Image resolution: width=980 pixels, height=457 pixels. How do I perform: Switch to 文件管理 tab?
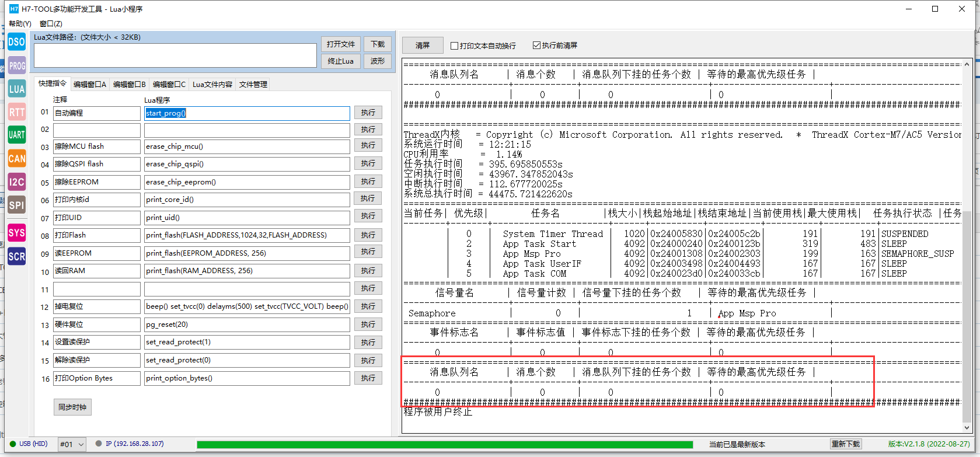click(x=253, y=84)
